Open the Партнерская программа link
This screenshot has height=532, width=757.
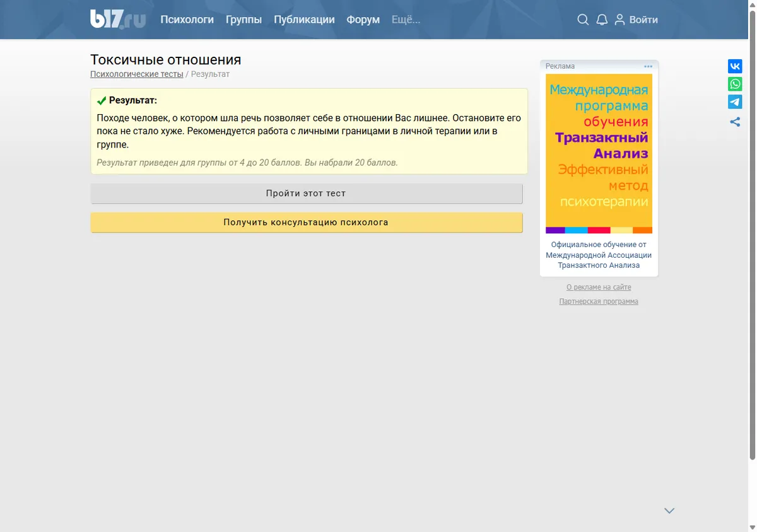pos(599,302)
